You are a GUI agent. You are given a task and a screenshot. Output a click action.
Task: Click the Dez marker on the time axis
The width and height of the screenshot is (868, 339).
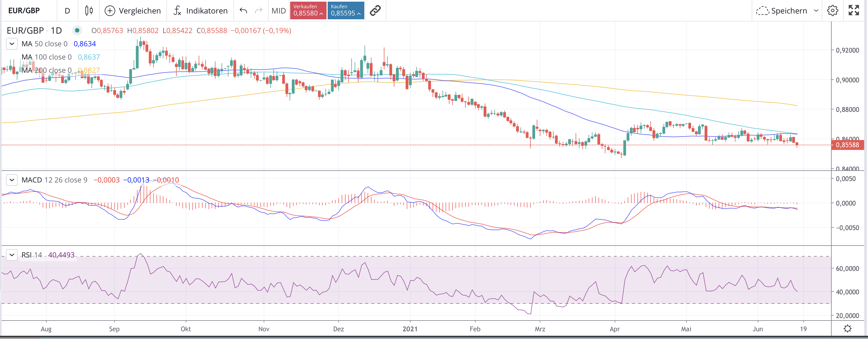(x=338, y=329)
